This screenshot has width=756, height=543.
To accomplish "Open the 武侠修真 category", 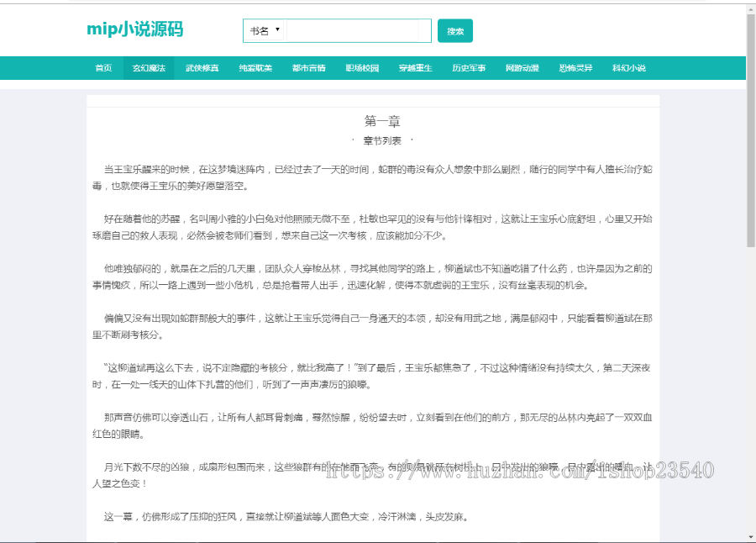I will [202, 68].
